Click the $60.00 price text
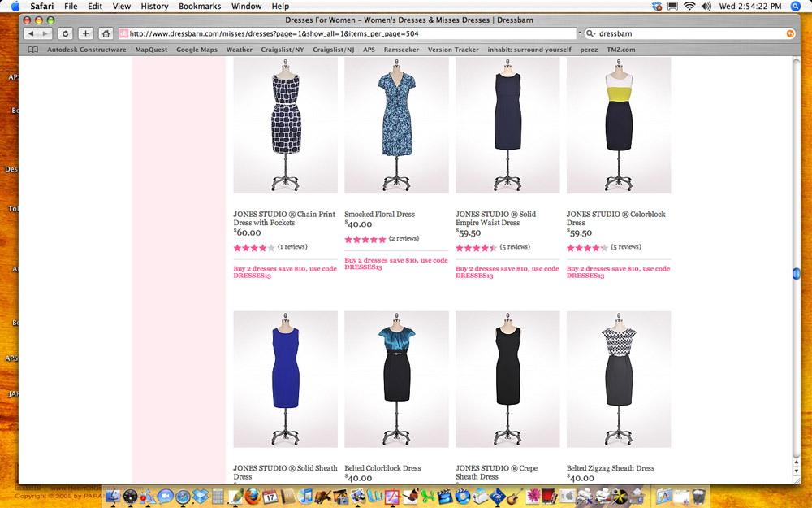 (x=247, y=232)
